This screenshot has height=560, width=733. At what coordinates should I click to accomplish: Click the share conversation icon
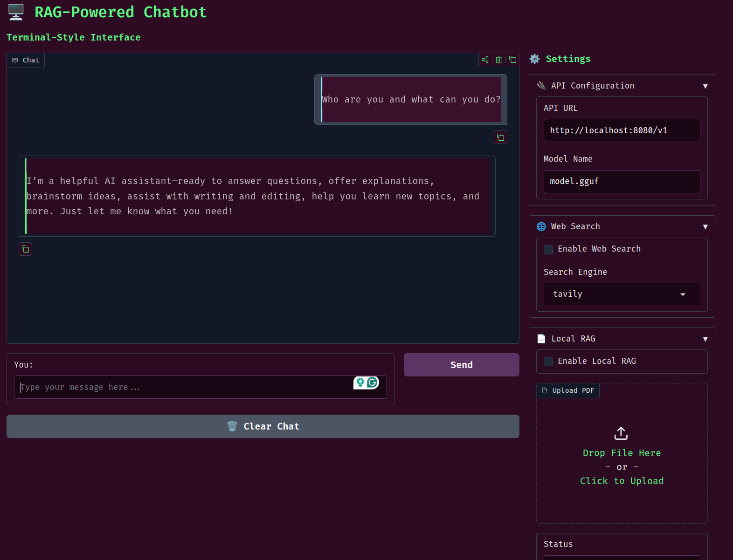click(x=485, y=60)
